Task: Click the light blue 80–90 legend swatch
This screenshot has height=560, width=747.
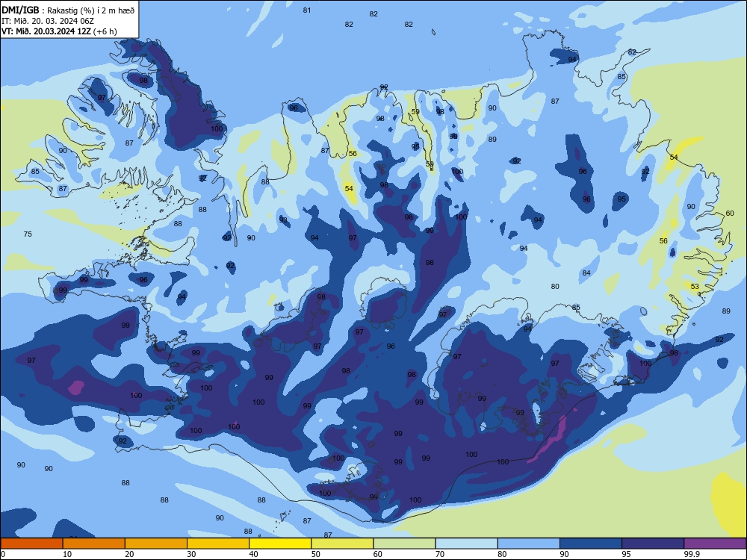Action: point(529,544)
